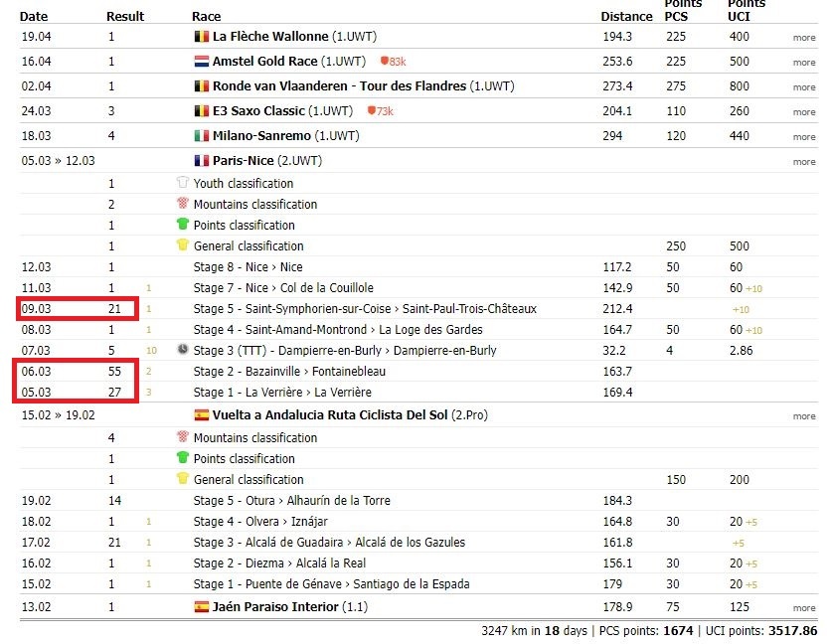
Task: Open Vuelta a Andalucia Points classification
Action: (x=245, y=459)
